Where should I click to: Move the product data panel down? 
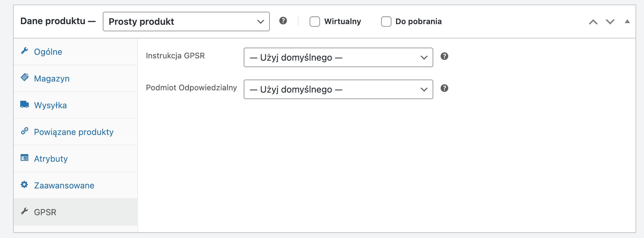(610, 22)
